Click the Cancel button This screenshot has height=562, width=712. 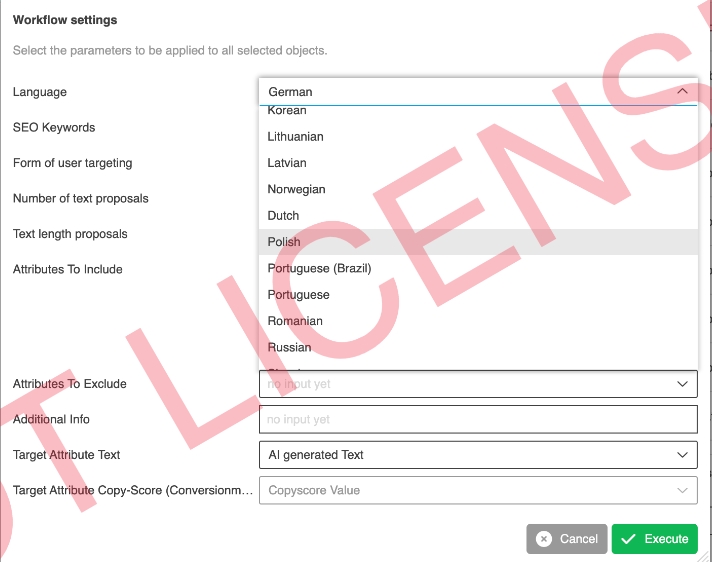tap(567, 539)
